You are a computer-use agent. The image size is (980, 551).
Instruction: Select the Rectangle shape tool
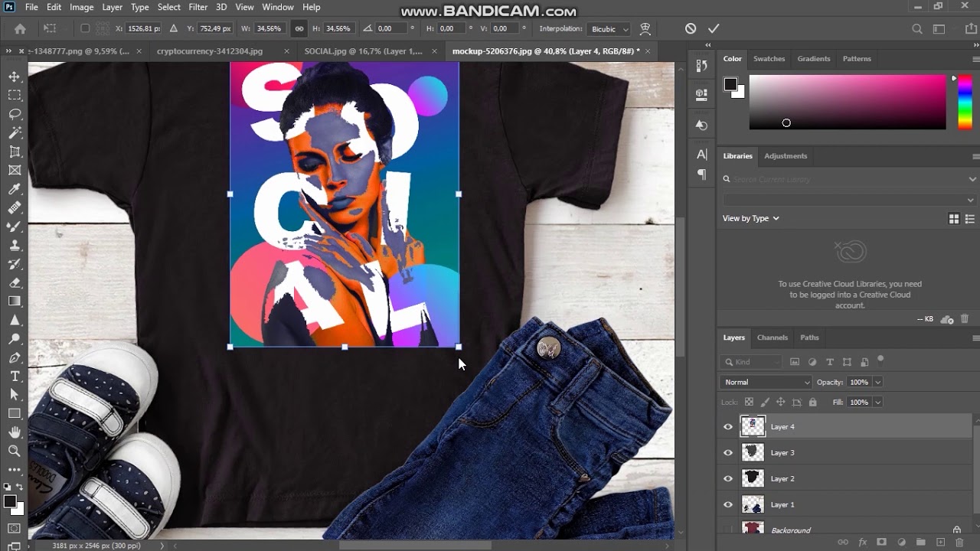pos(15,414)
